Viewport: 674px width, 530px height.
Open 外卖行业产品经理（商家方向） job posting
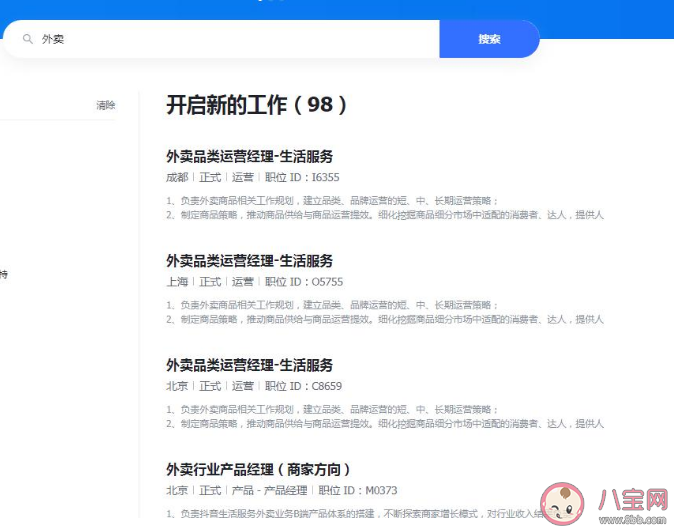[x=259, y=469]
